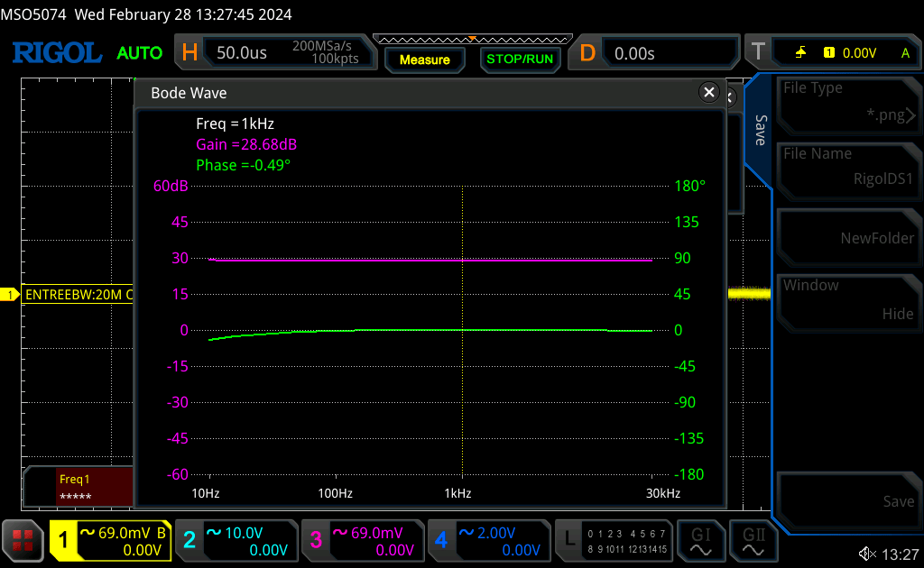Click the Bode Wave title text

[189, 93]
